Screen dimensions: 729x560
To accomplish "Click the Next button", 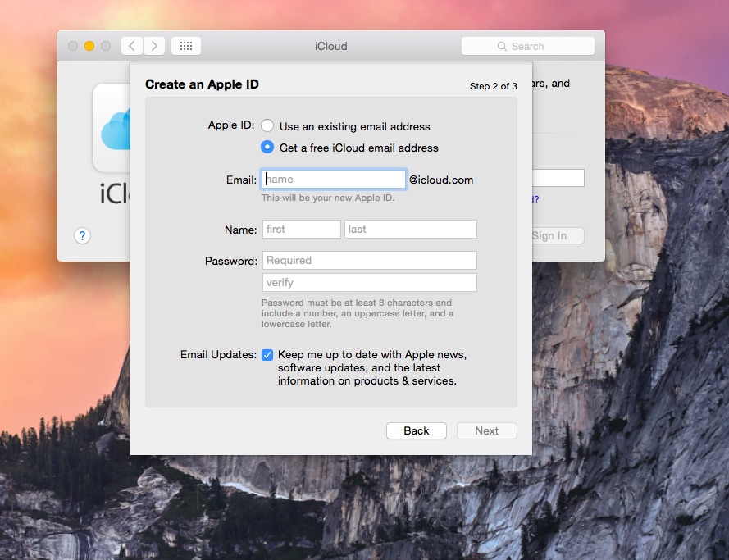I will click(487, 430).
